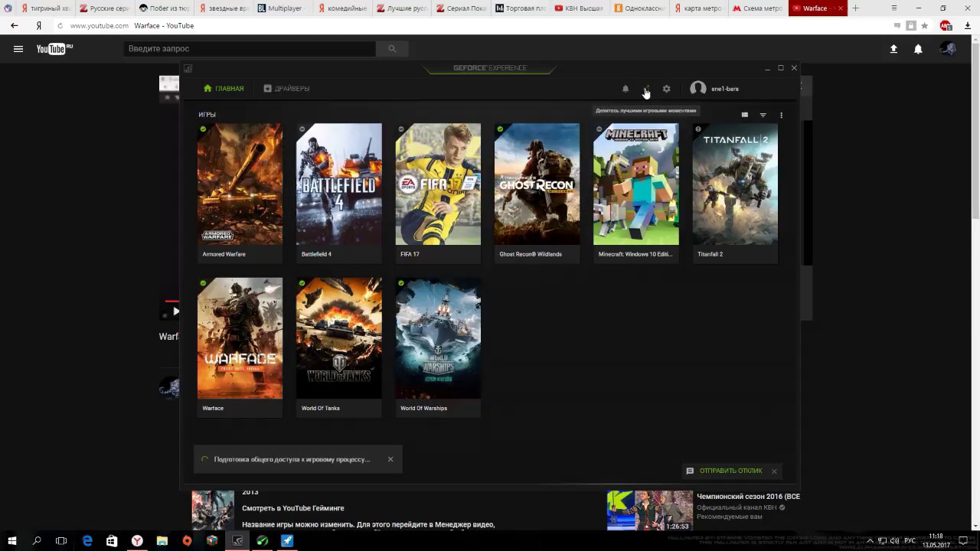Image resolution: width=980 pixels, height=551 pixels.
Task: Open the games filter icon
Action: [763, 115]
